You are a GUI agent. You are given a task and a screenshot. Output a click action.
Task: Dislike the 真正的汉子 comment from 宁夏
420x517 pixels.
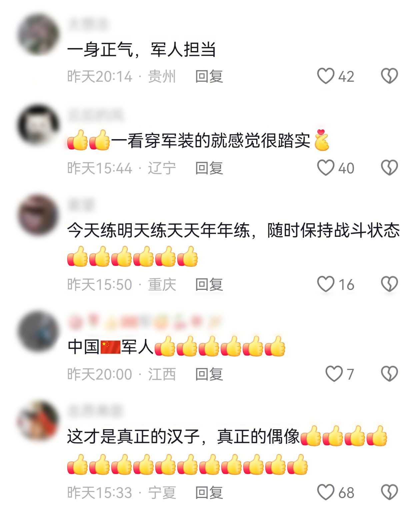(389, 492)
